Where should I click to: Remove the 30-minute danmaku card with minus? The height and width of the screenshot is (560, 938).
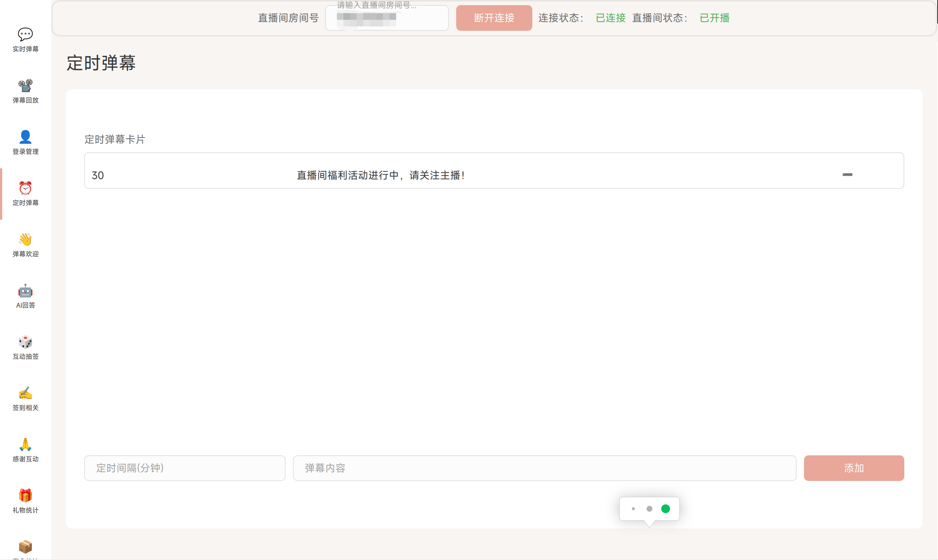pyautogui.click(x=847, y=175)
